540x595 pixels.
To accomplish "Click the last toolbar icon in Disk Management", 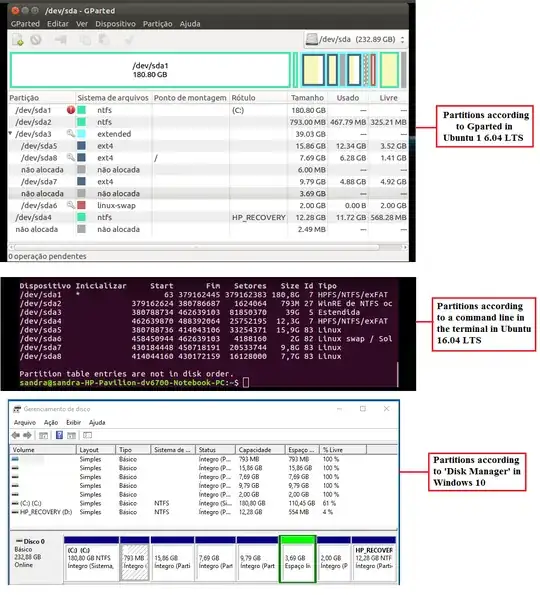I will (88, 435).
